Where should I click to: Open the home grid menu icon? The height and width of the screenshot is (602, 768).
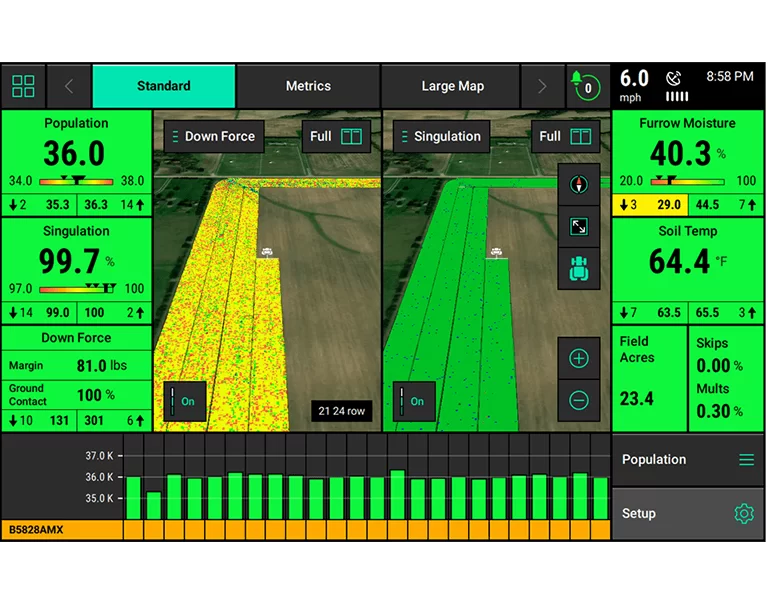pos(23,86)
